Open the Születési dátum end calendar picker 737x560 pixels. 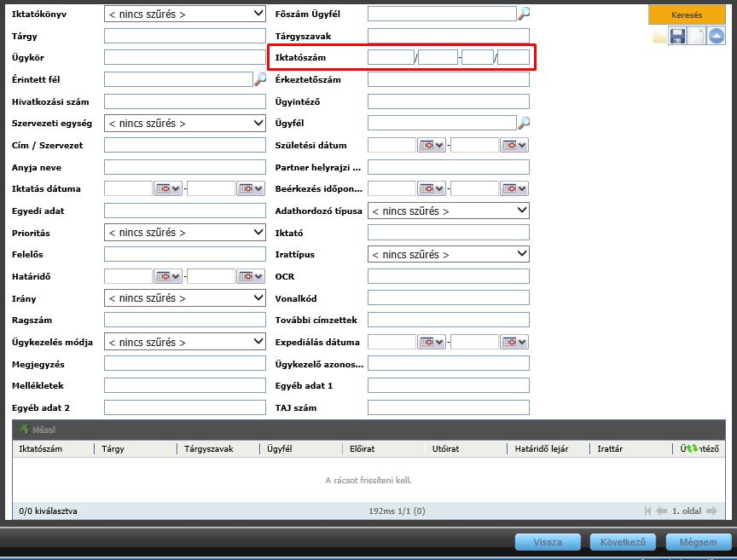[514, 145]
